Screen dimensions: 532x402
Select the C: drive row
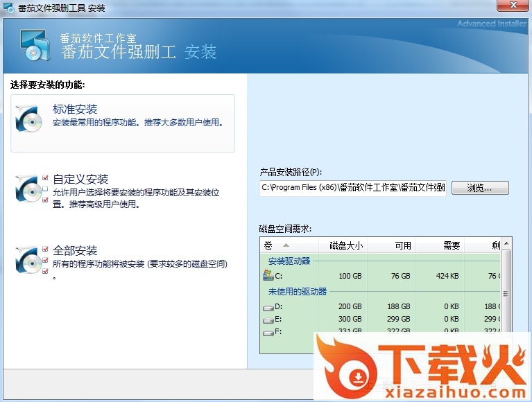(380, 276)
